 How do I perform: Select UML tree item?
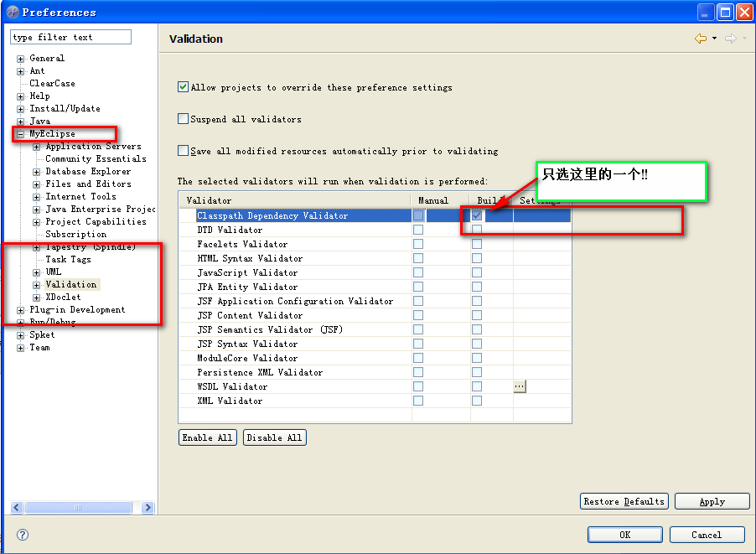(x=54, y=272)
